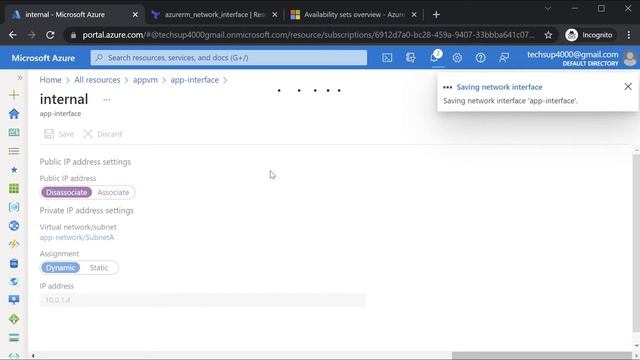Close the Availability sets overview browser tab
The width and height of the screenshot is (640, 360).
[x=414, y=15]
